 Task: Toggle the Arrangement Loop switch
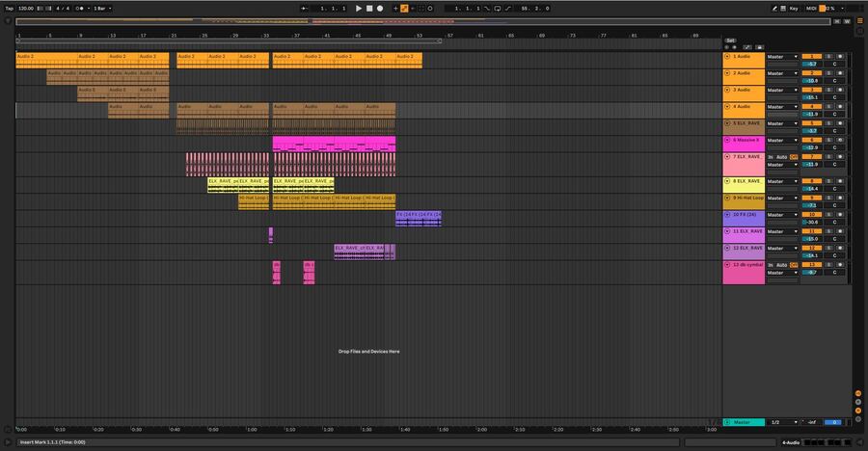pyautogui.click(x=498, y=9)
